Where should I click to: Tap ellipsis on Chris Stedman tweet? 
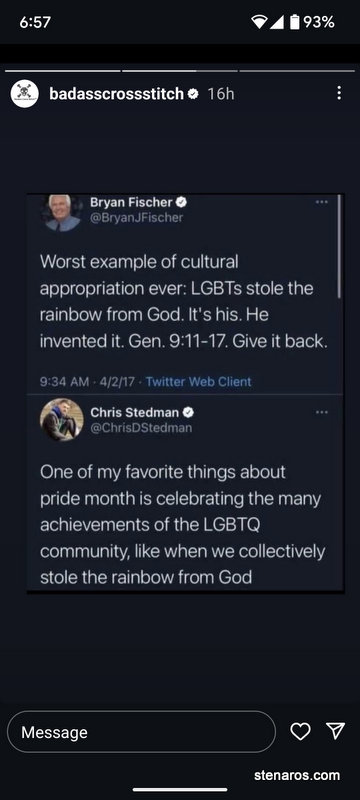[x=321, y=411]
